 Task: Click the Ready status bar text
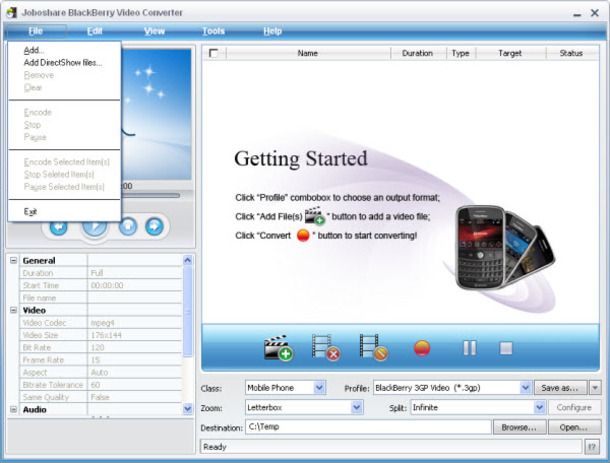[x=215, y=447]
